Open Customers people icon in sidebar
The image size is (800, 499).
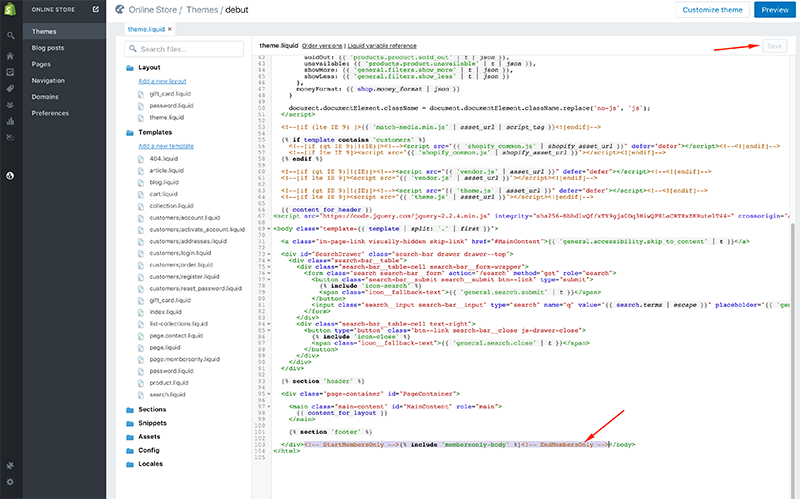[x=10, y=105]
